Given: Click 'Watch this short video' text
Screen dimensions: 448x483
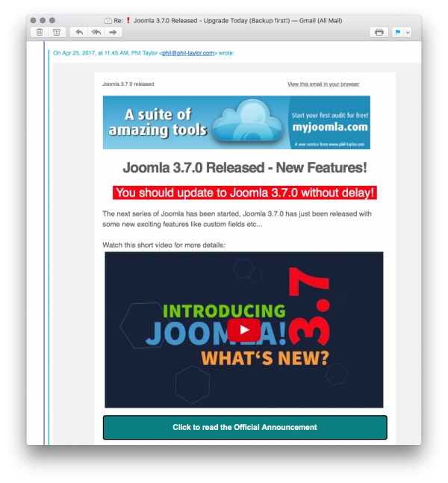Looking at the screenshot, I should click(x=164, y=245).
